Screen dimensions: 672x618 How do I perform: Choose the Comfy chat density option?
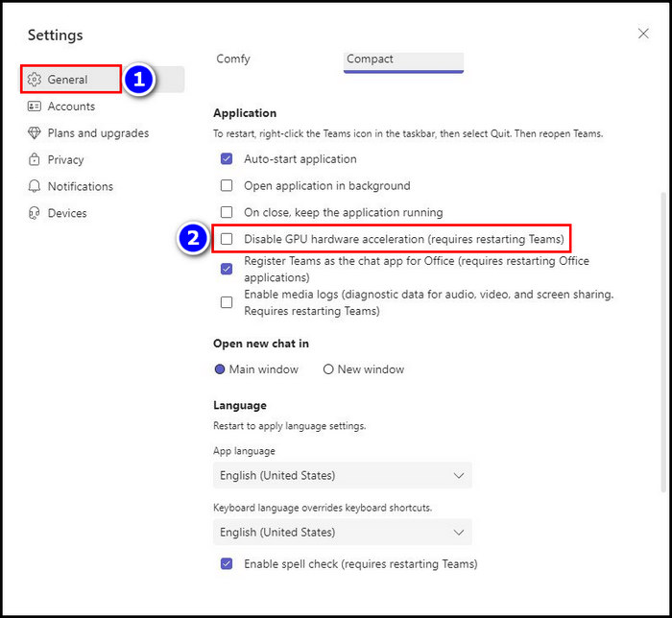coord(233,59)
